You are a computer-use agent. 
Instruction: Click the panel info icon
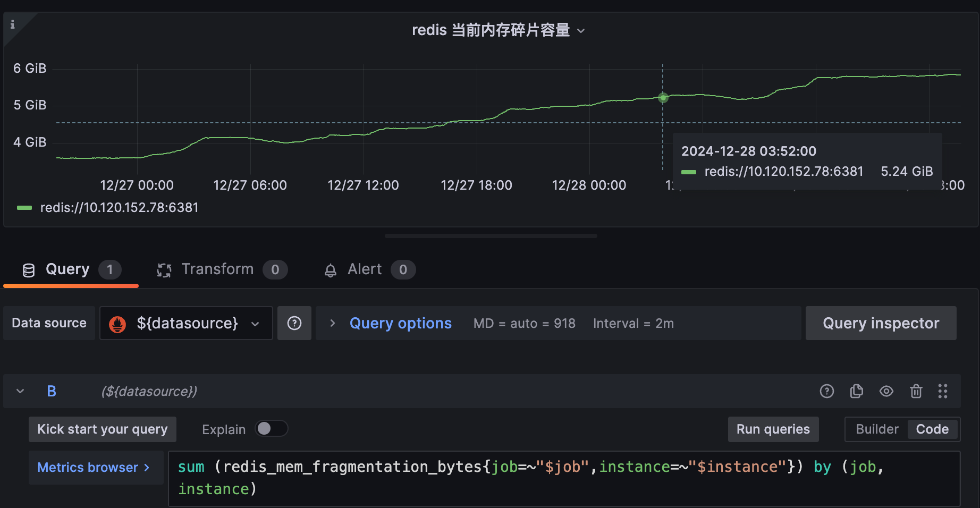point(13,23)
